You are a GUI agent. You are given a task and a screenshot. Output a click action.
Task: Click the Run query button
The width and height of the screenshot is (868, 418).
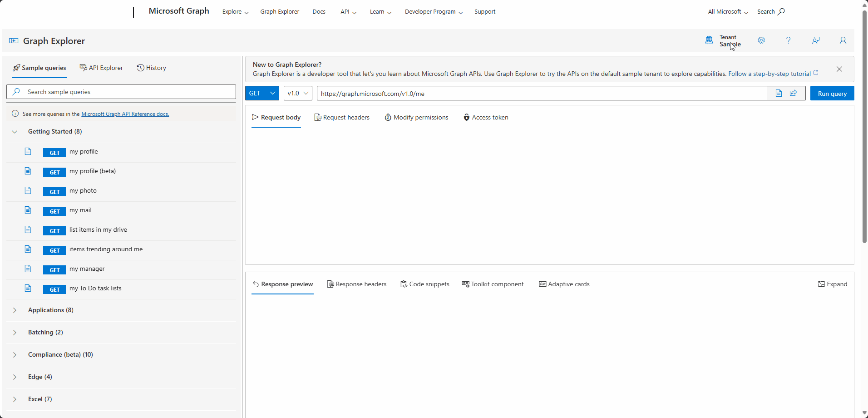(x=832, y=93)
